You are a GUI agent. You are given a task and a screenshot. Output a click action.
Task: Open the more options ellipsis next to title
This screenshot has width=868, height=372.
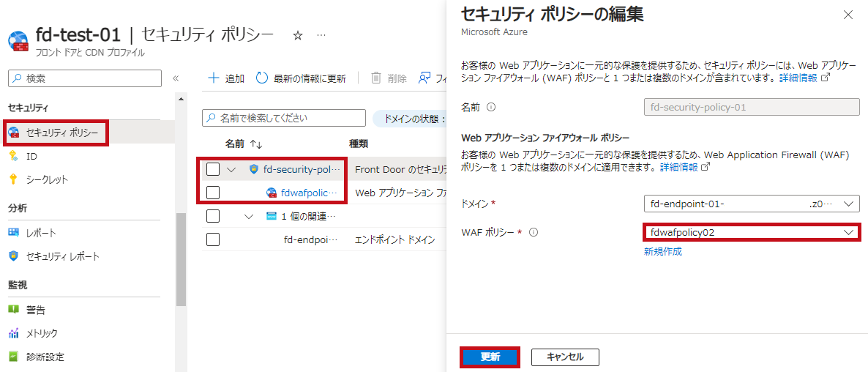click(x=321, y=35)
